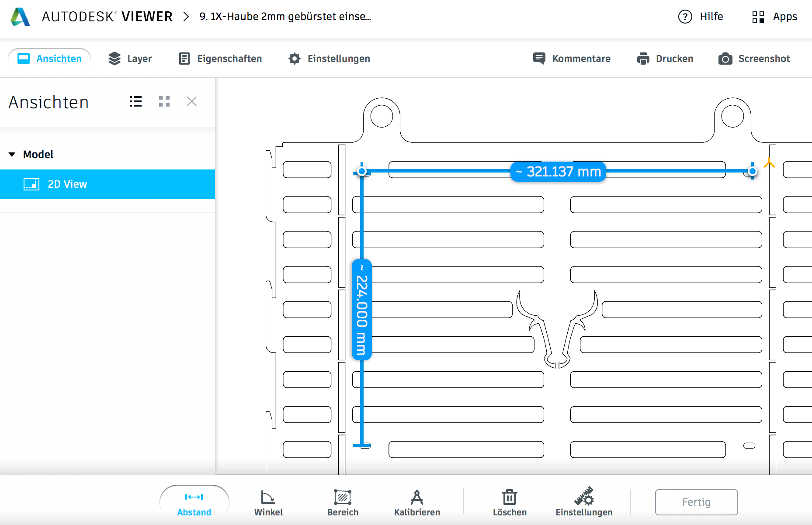
Task: Toggle the Ansichten views panel tab
Action: [x=49, y=59]
